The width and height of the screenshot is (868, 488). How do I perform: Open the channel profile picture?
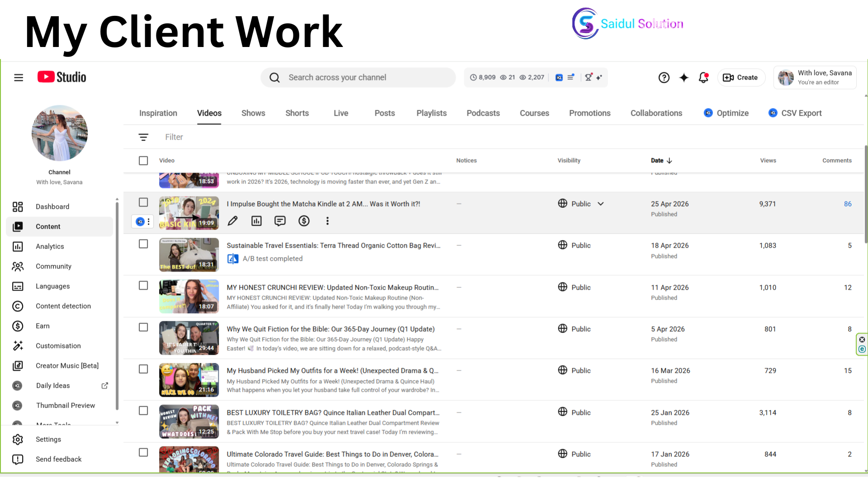(60, 133)
